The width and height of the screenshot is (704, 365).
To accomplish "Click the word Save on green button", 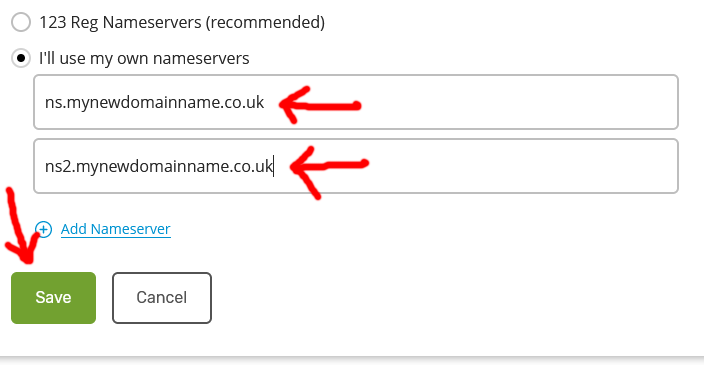I will [x=53, y=297].
